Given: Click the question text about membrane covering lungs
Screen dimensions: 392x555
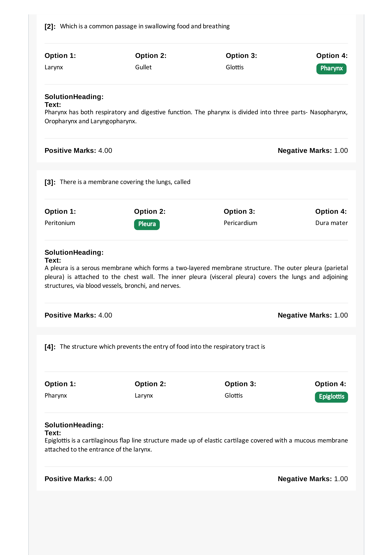Looking at the screenshot, I should click(x=125, y=182).
